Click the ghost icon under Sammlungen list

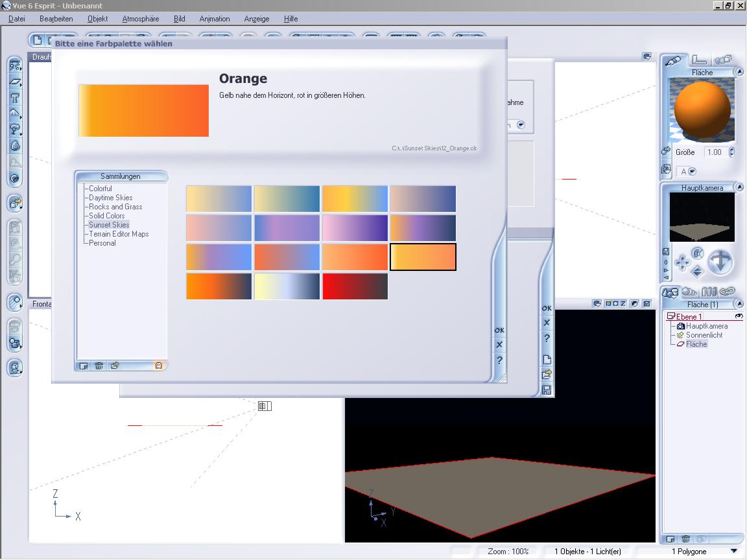pos(159,366)
